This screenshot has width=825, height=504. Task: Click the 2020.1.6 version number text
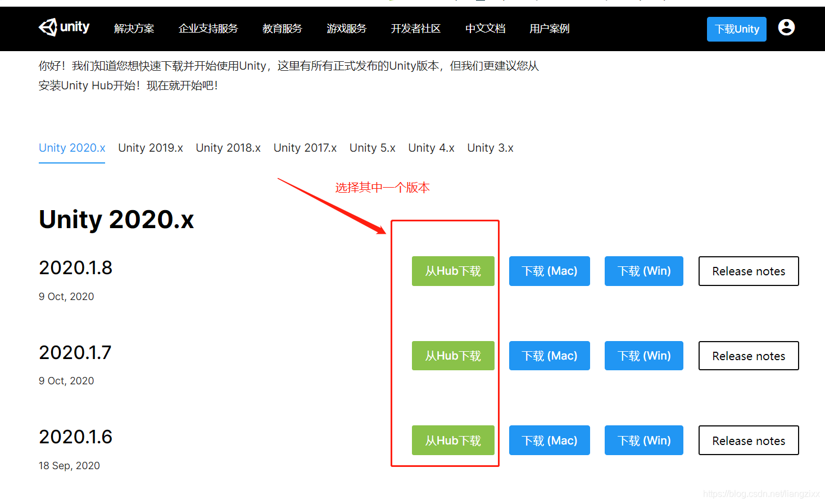click(75, 437)
